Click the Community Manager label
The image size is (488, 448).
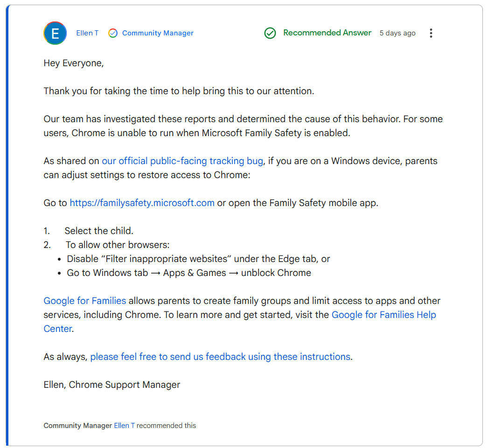click(x=157, y=33)
